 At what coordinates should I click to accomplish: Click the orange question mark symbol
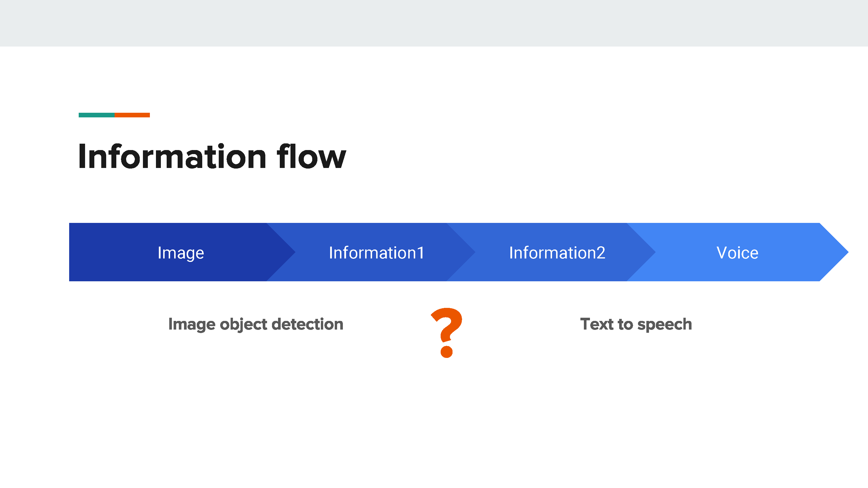447,333
